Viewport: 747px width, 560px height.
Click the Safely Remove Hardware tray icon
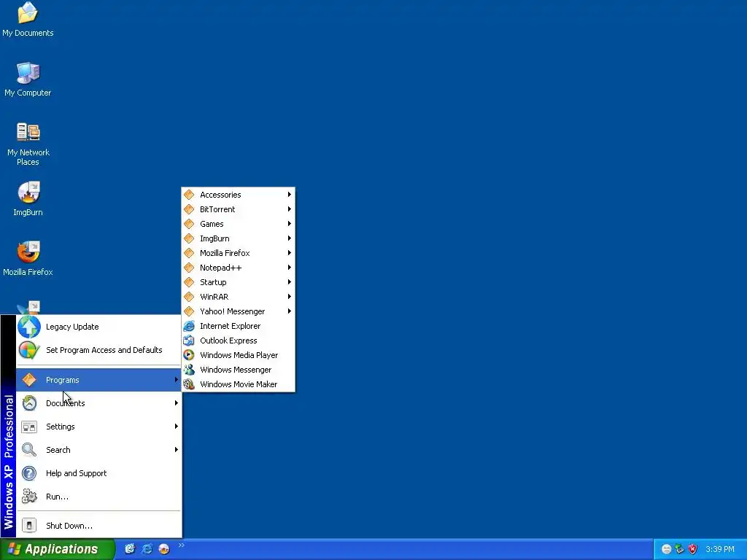(679, 550)
